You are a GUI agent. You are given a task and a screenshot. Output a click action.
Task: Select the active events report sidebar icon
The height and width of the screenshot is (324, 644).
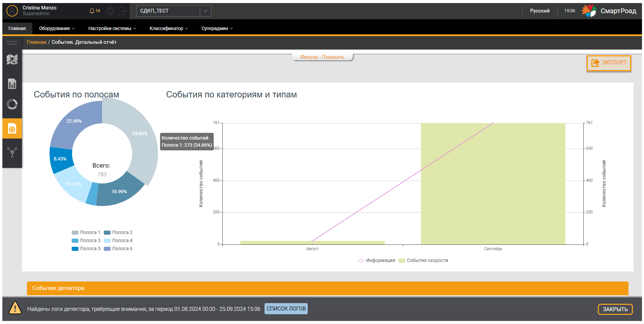click(12, 128)
